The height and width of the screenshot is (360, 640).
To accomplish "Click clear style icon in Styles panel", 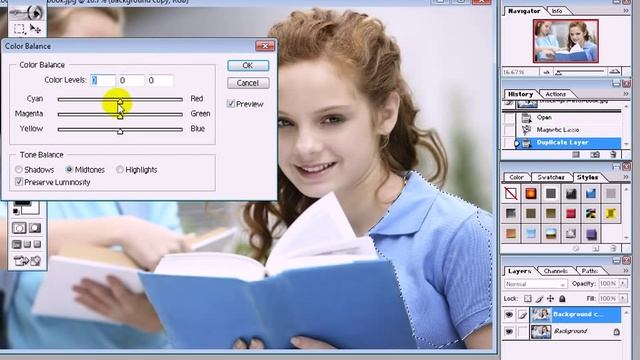I will [576, 248].
